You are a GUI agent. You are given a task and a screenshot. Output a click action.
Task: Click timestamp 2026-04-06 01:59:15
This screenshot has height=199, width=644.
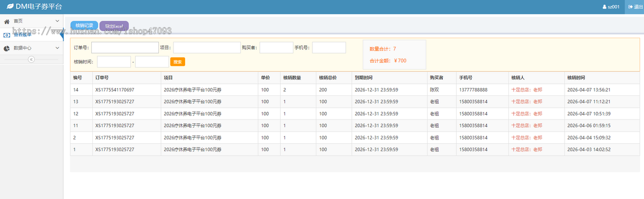[x=589, y=126]
